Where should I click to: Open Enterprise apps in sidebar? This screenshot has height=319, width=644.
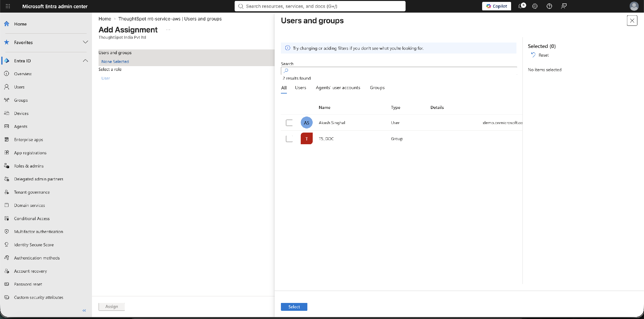28,140
